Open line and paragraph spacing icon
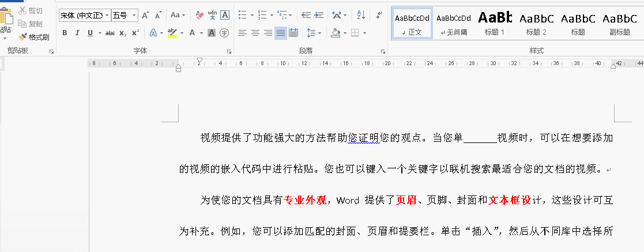This screenshot has height=252, width=644. [312, 33]
